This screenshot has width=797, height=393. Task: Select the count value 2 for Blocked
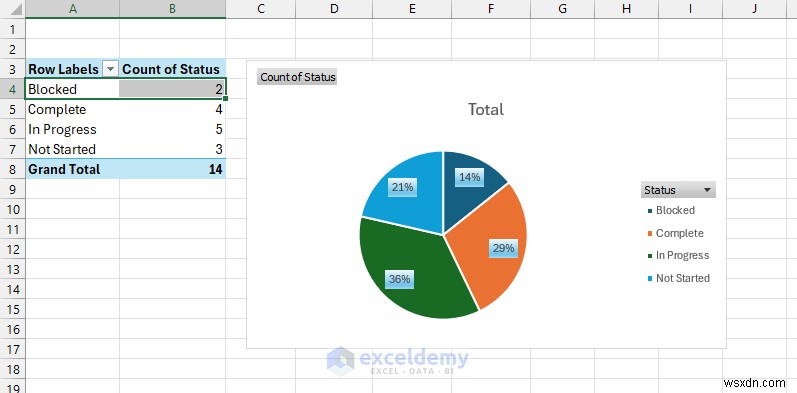[172, 89]
